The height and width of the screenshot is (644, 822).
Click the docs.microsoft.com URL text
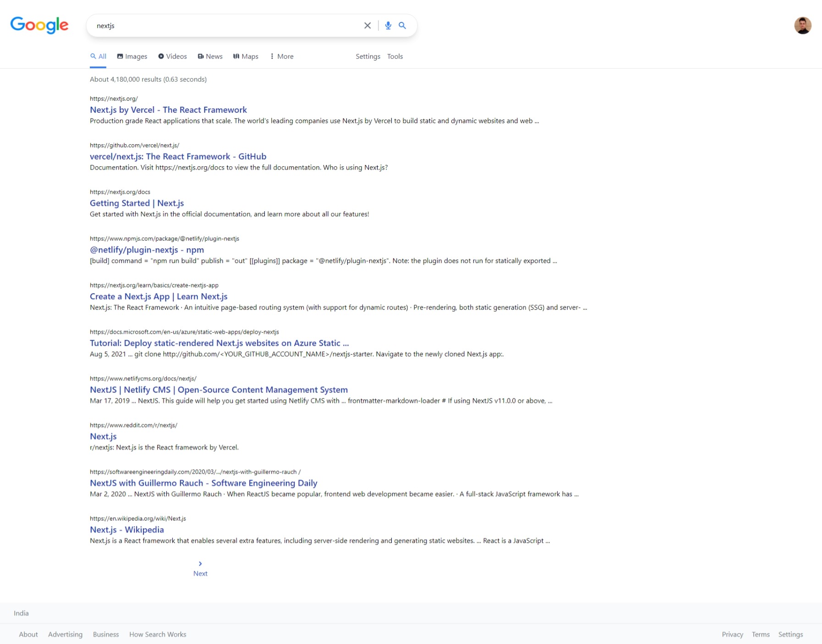(184, 332)
